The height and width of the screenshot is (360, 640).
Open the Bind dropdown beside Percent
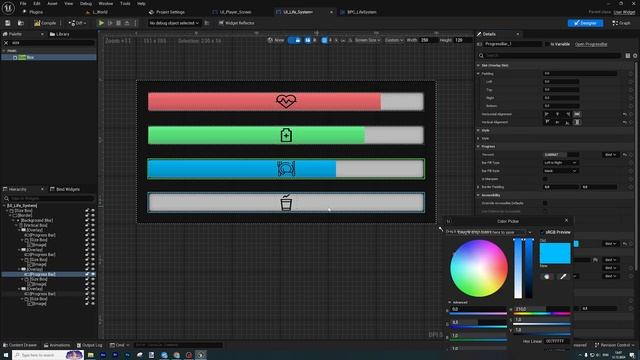pyautogui.click(x=611, y=155)
